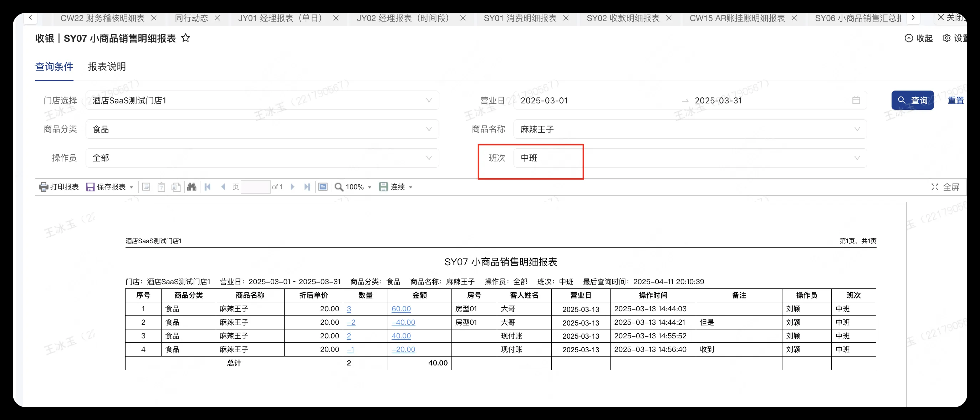Switch to SY06 小商品销售汇总 tab

pos(858,18)
